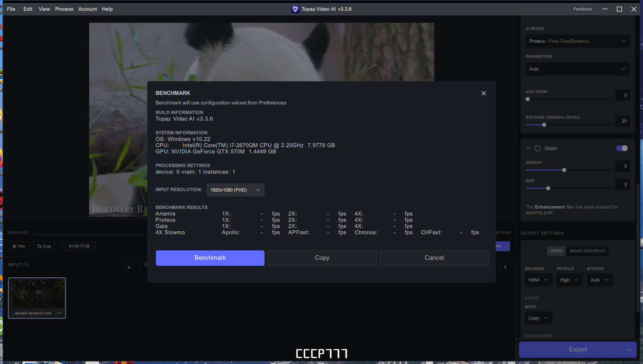Copy benchmark results button
Screen dimensions: 643x364
coord(322,258)
